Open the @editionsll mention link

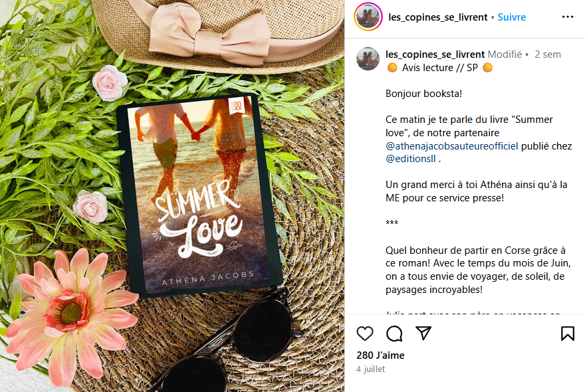point(410,159)
